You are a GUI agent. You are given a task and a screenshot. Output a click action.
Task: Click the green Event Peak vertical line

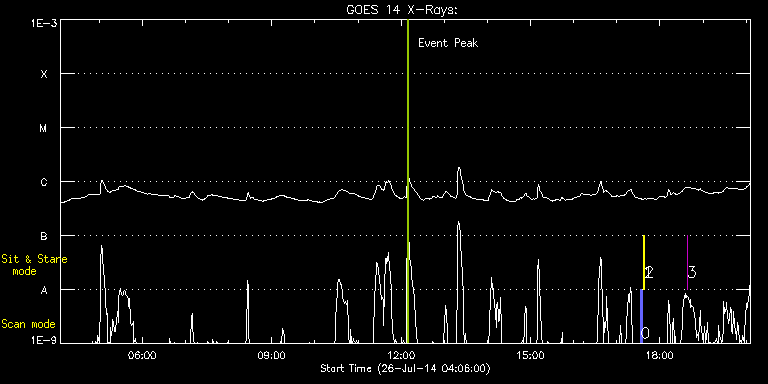(408, 181)
